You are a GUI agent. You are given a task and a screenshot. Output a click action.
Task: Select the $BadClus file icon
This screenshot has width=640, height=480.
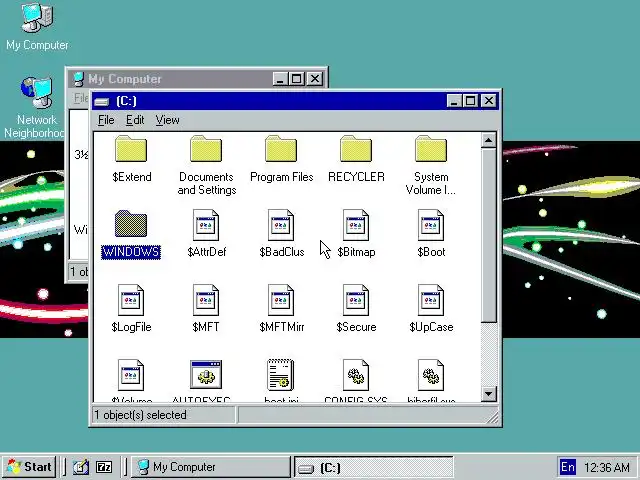281,225
